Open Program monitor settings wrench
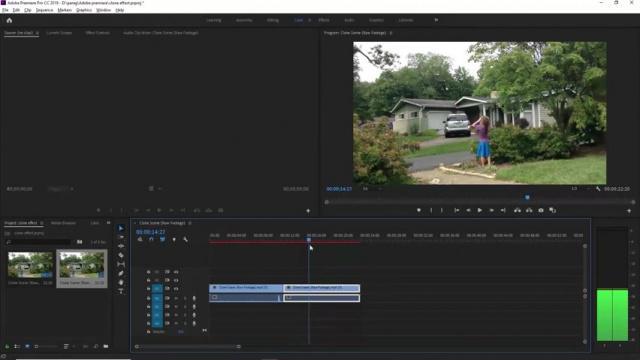The width and height of the screenshot is (640, 360). pos(598,189)
